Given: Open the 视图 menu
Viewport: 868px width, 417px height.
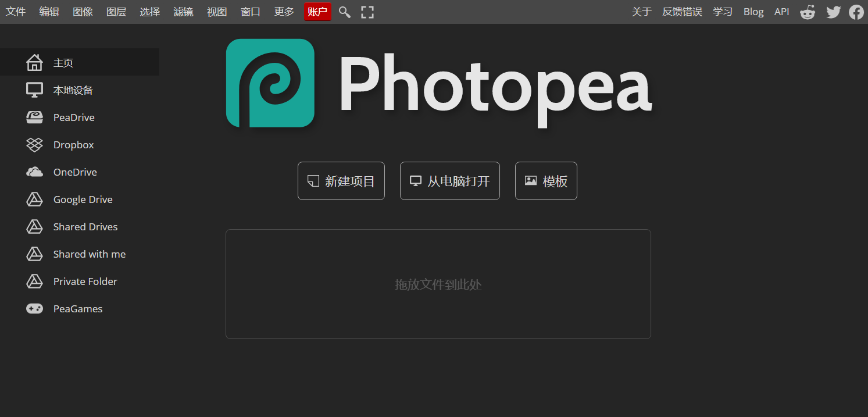Looking at the screenshot, I should [217, 12].
